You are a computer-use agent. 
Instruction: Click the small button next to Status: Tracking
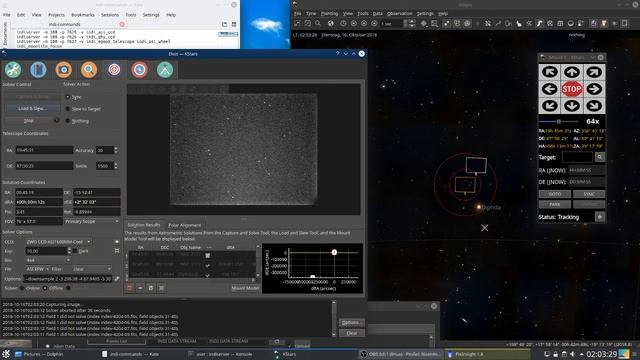pos(600,217)
